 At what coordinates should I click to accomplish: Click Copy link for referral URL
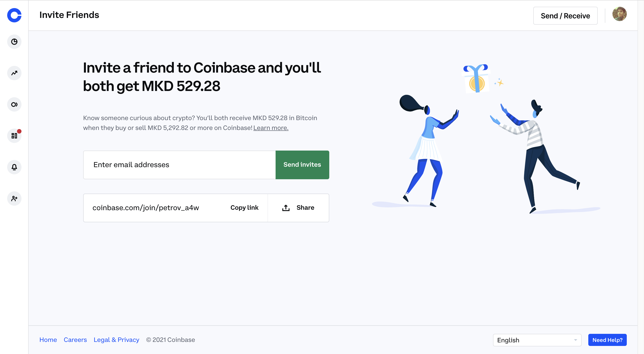244,207
